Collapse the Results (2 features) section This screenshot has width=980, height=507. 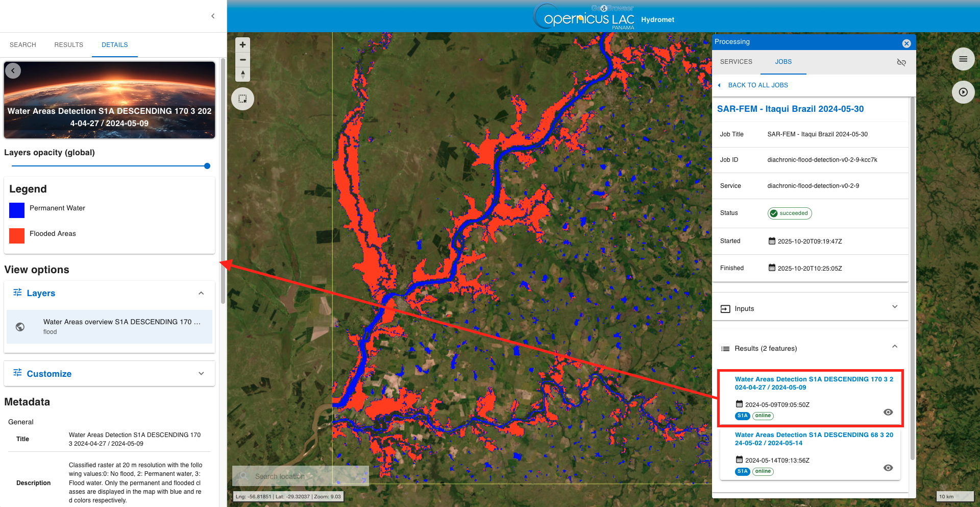(x=894, y=347)
